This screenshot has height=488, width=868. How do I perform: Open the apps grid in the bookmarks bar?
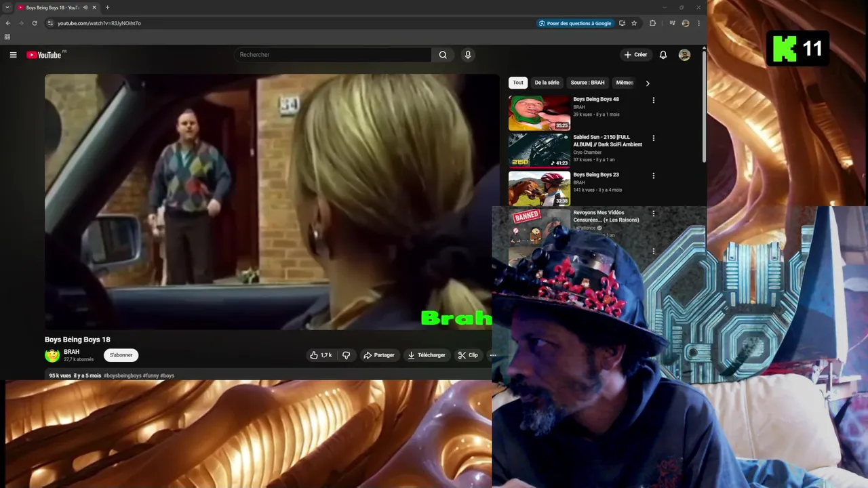pos(7,37)
